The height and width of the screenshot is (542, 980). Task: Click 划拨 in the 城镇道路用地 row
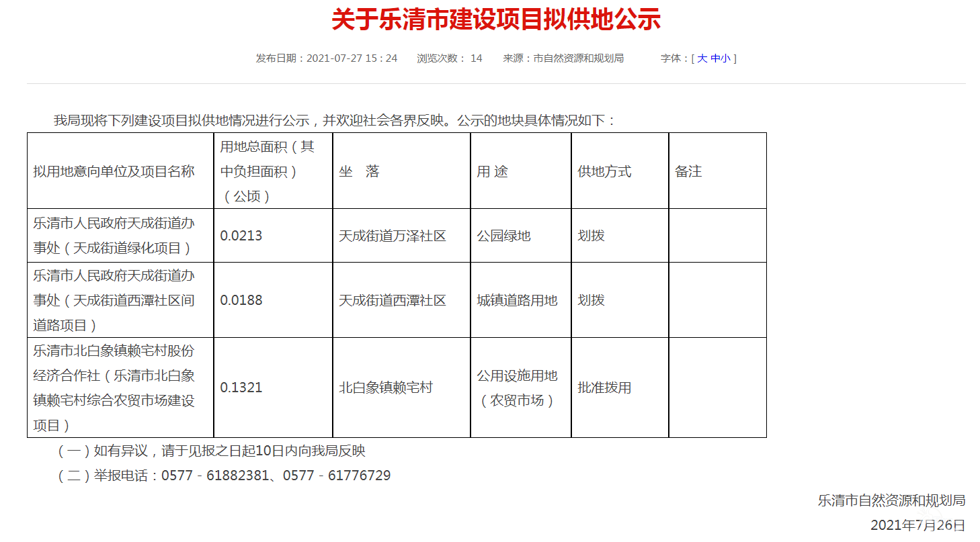[591, 300]
